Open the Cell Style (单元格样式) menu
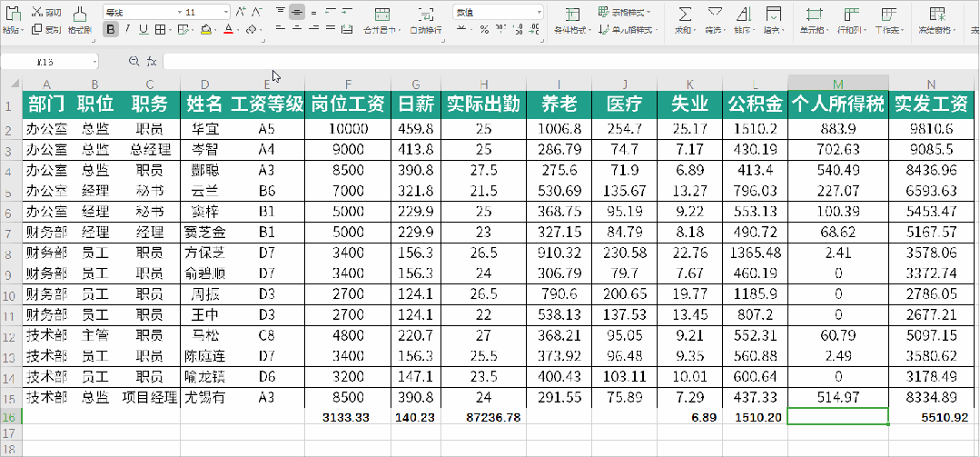Image resolution: width=980 pixels, height=457 pixels. pos(628,29)
